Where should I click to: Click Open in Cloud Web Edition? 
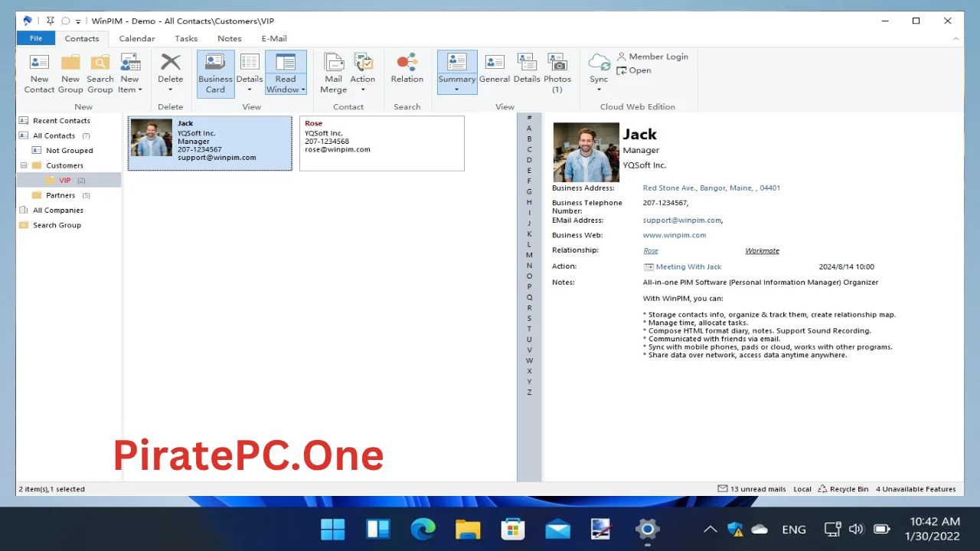tap(634, 70)
